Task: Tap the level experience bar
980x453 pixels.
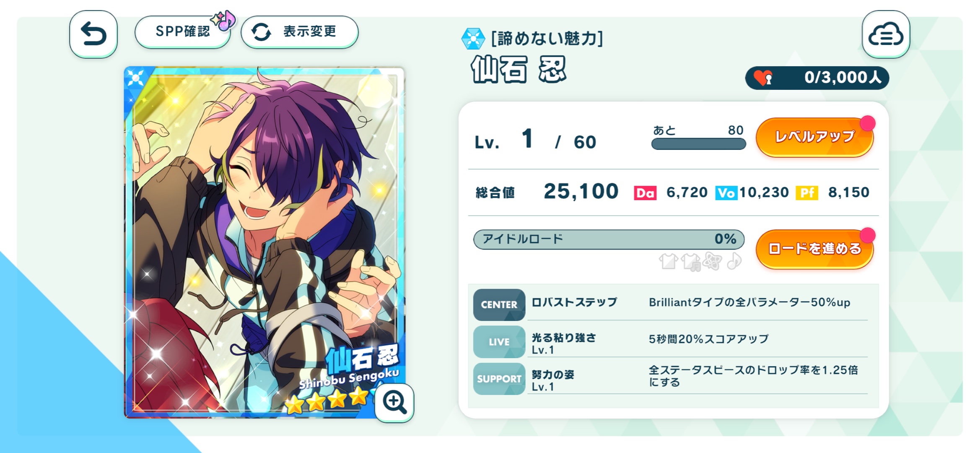Action: (x=698, y=144)
